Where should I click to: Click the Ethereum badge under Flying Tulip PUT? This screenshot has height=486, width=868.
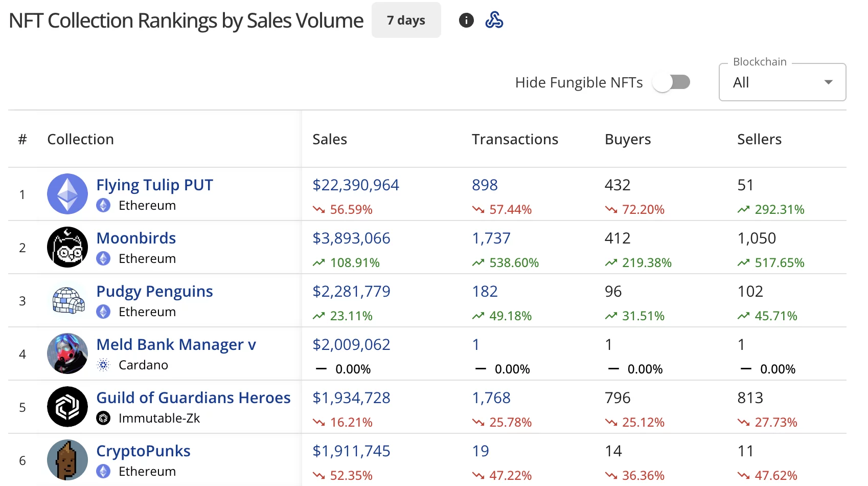point(104,206)
